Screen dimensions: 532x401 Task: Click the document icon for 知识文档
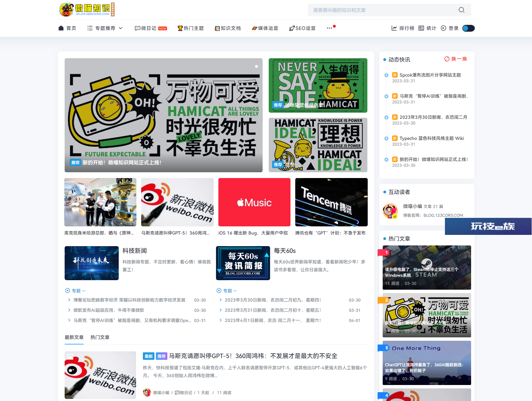(217, 28)
